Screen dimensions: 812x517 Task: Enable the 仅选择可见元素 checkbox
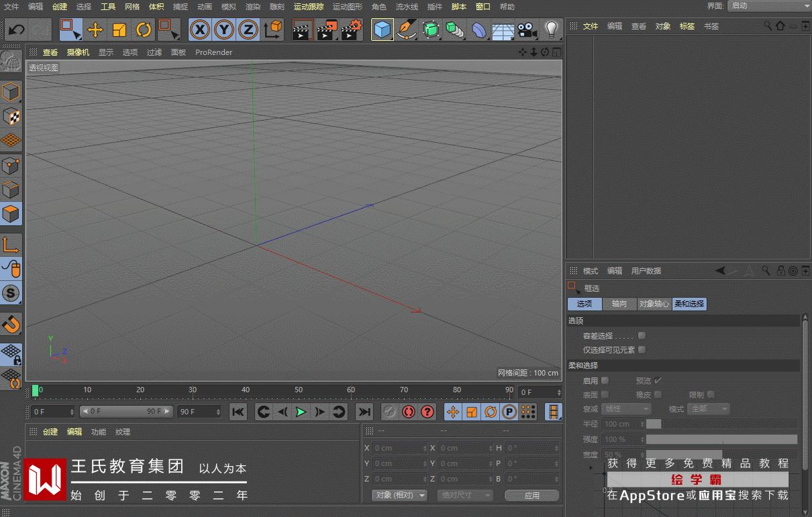642,349
